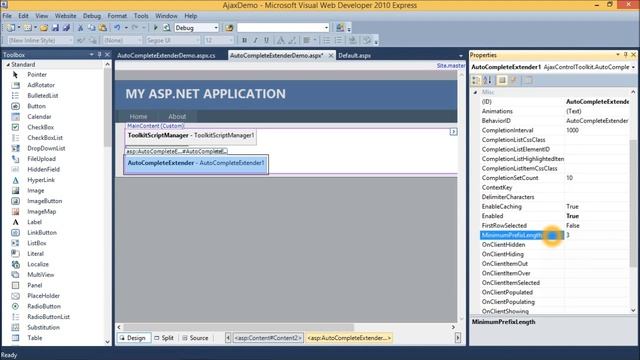Switch to AutoCompleteExtenderDemo.aspx.cs tab
The width and height of the screenshot is (640, 360).
tap(166, 56)
